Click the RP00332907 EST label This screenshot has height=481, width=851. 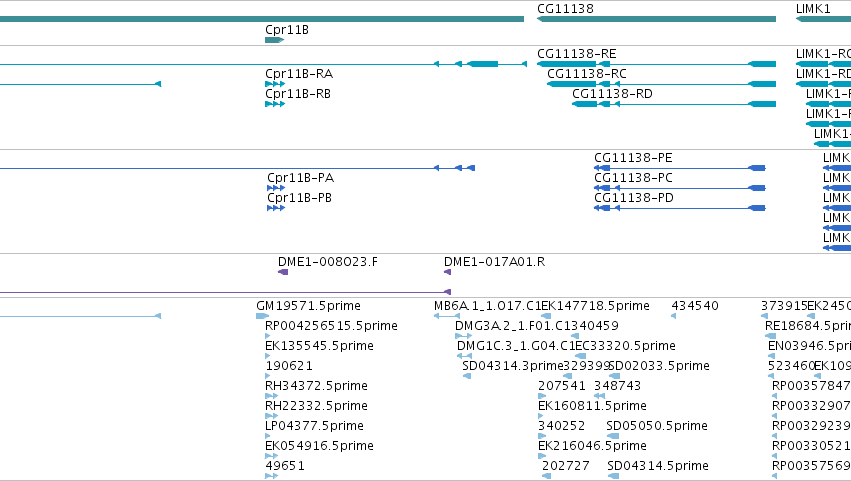tap(811, 407)
